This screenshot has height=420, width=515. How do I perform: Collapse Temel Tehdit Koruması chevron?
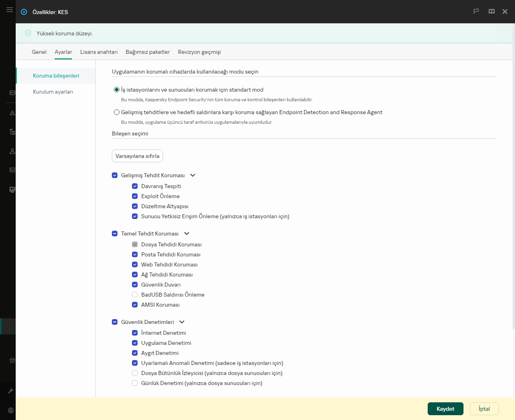pos(187,234)
